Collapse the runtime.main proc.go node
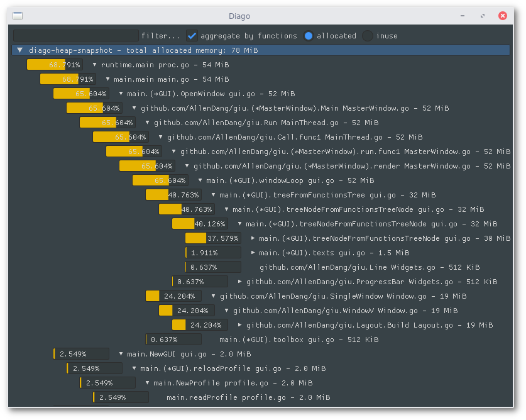The image size is (526, 420). tap(95, 65)
